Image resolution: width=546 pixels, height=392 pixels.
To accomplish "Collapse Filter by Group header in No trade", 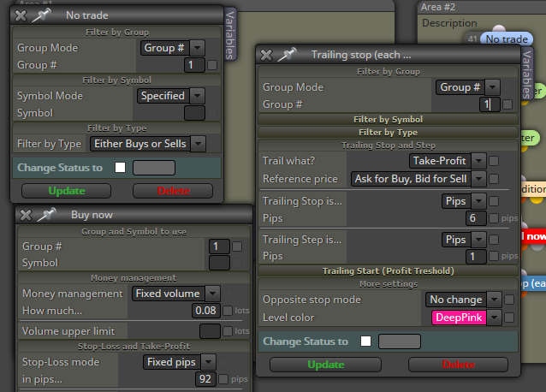I will coord(117,33).
